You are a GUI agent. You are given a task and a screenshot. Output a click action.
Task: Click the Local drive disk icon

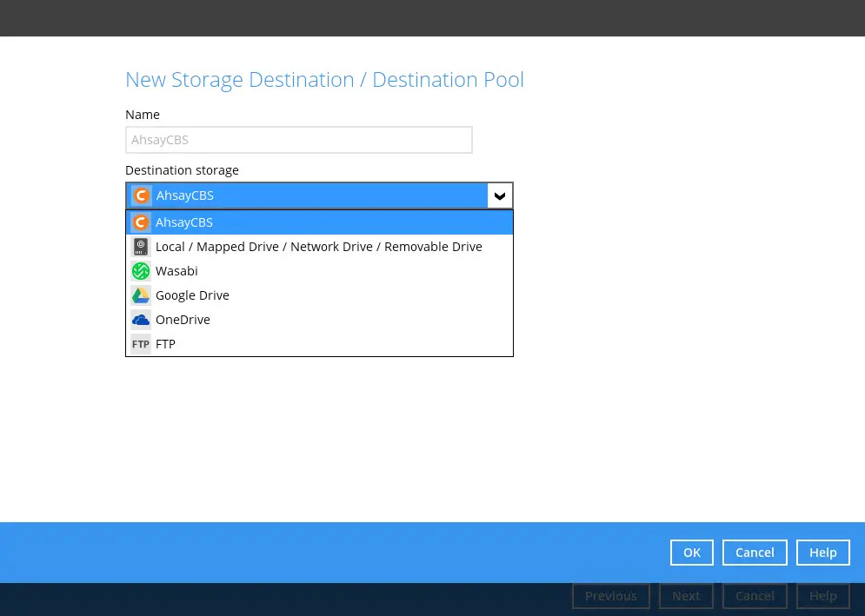pyautogui.click(x=141, y=247)
